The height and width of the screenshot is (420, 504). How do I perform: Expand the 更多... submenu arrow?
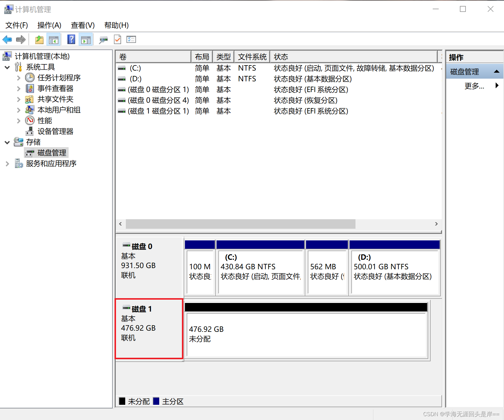coord(497,85)
